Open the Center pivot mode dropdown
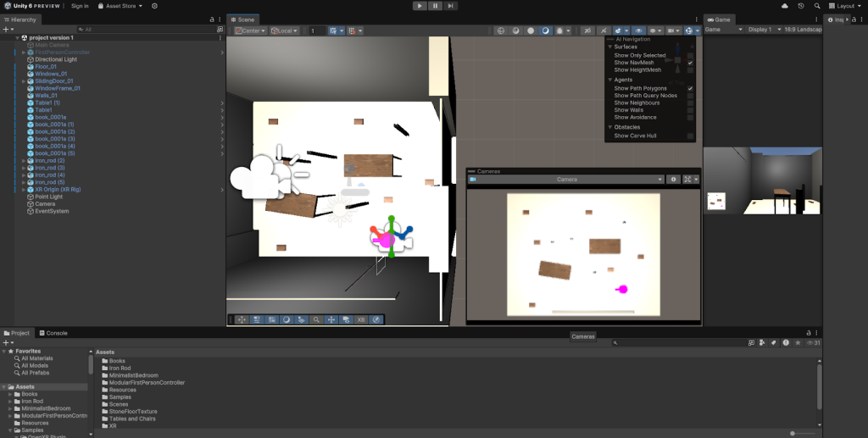Viewport: 868px width, 438px height. coord(250,30)
